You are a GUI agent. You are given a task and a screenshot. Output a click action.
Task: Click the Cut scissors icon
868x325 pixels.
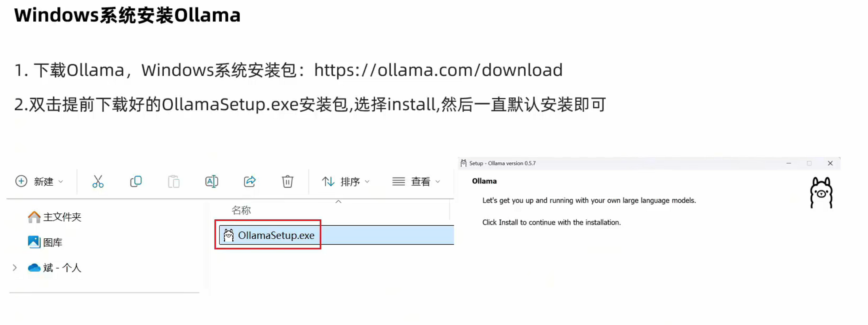coord(98,181)
